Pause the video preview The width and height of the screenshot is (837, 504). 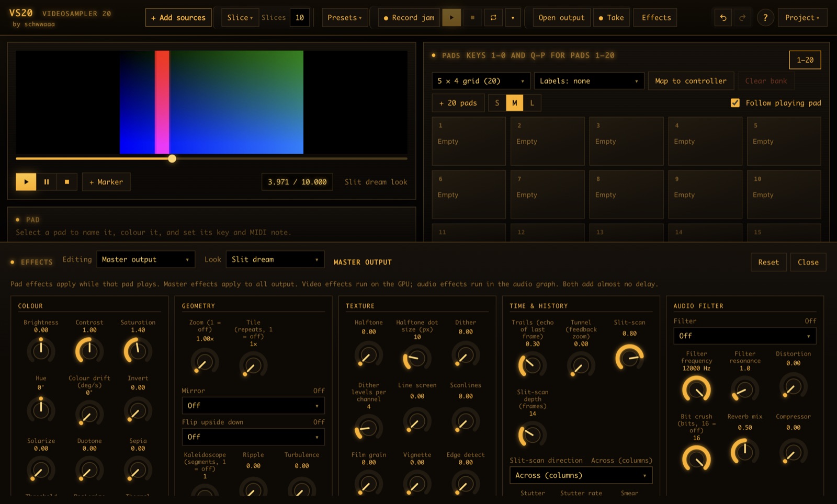pos(47,182)
